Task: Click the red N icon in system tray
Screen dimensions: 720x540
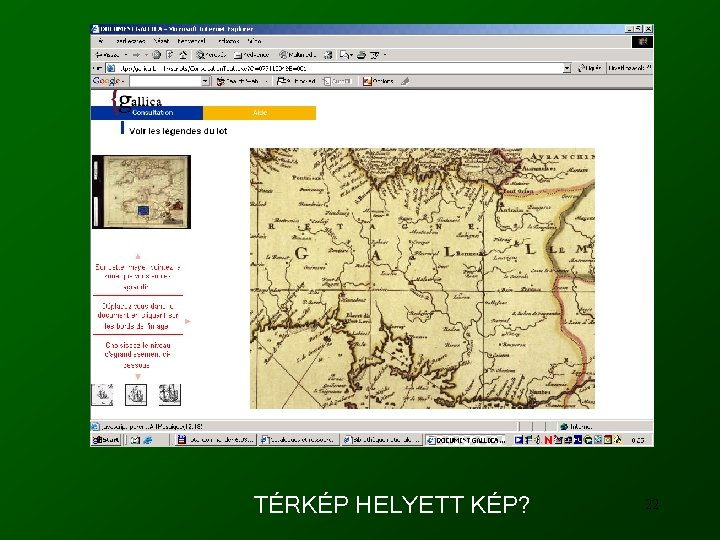Action: [548, 440]
